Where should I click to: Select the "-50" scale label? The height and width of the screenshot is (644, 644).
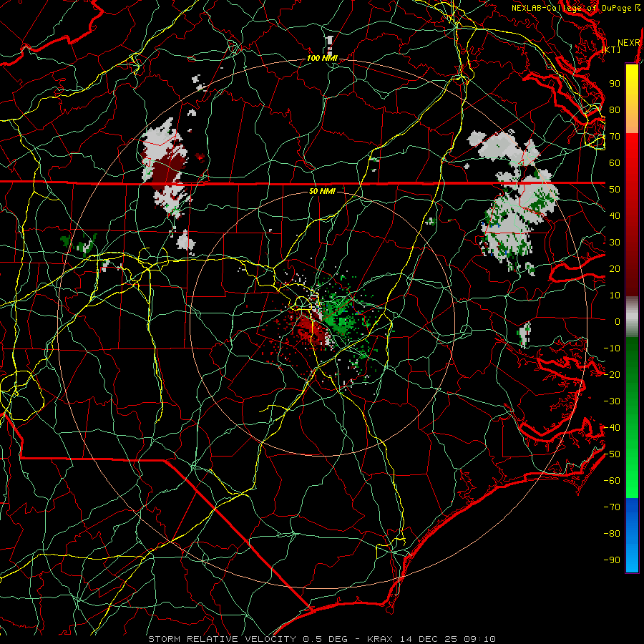click(612, 454)
